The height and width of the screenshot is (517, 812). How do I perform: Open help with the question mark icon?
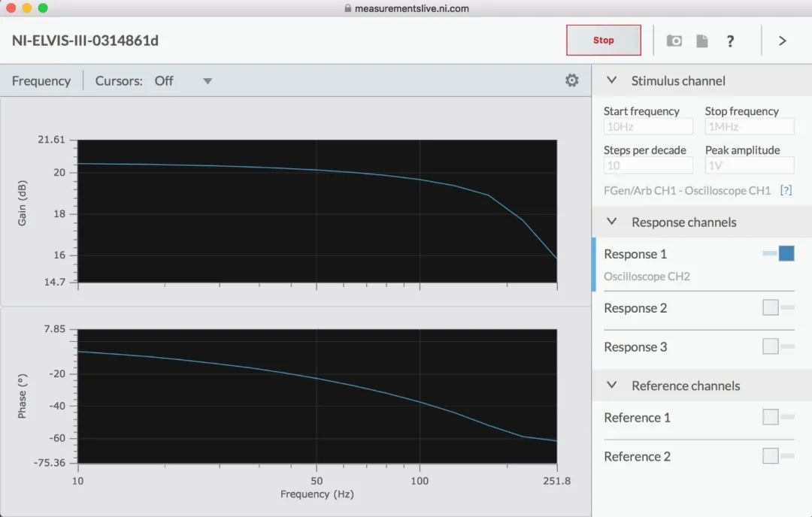tap(730, 41)
